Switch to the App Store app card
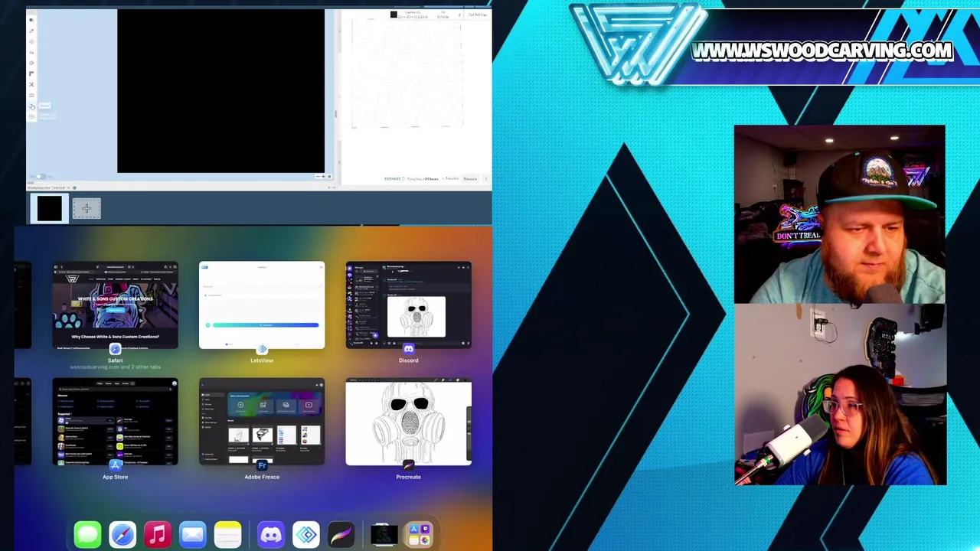 point(115,422)
